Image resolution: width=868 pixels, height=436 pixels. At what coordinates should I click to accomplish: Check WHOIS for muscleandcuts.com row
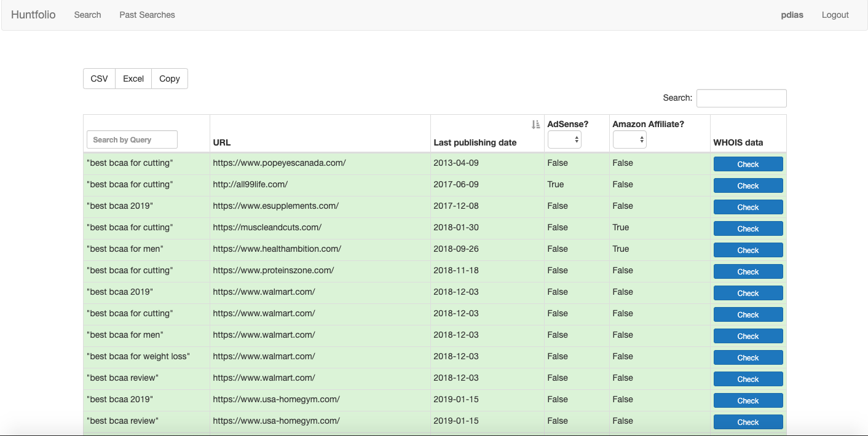[748, 228]
